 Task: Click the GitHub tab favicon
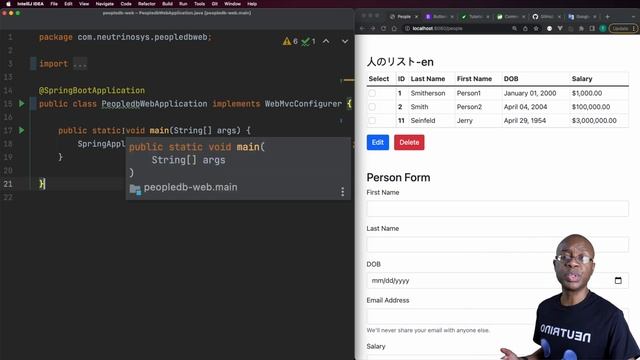pos(535,17)
